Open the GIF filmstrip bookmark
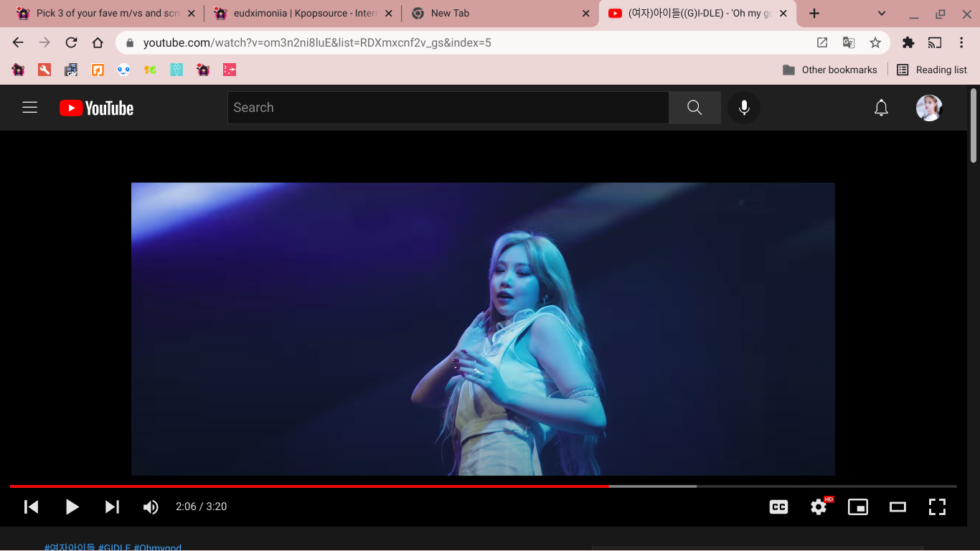Screen dimensions: 980x551 (71, 70)
